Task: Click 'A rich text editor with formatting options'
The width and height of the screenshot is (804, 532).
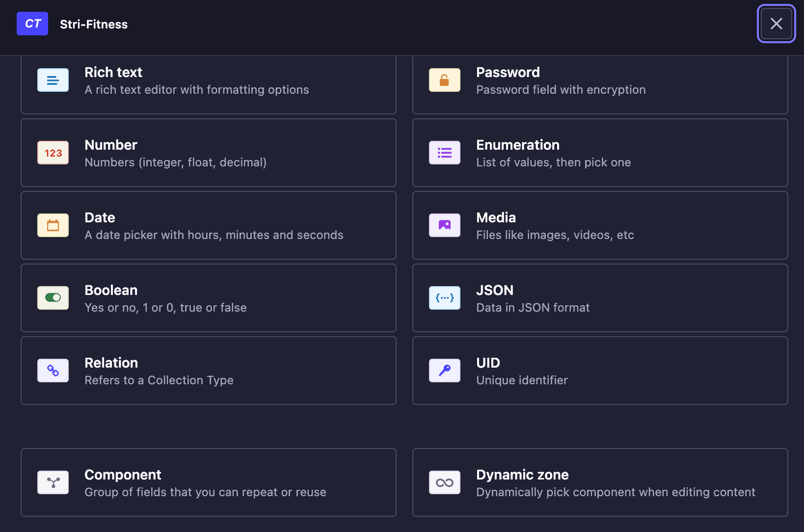Action: coord(197,90)
